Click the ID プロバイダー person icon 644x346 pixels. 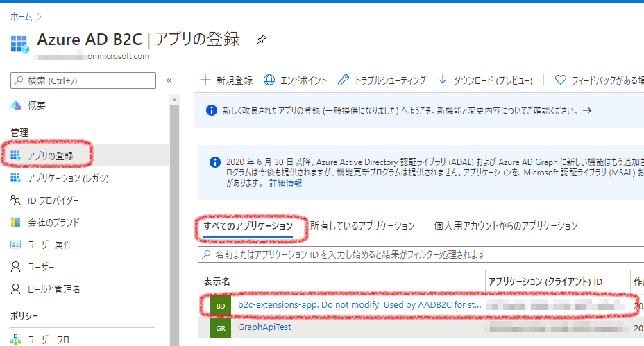(x=15, y=200)
